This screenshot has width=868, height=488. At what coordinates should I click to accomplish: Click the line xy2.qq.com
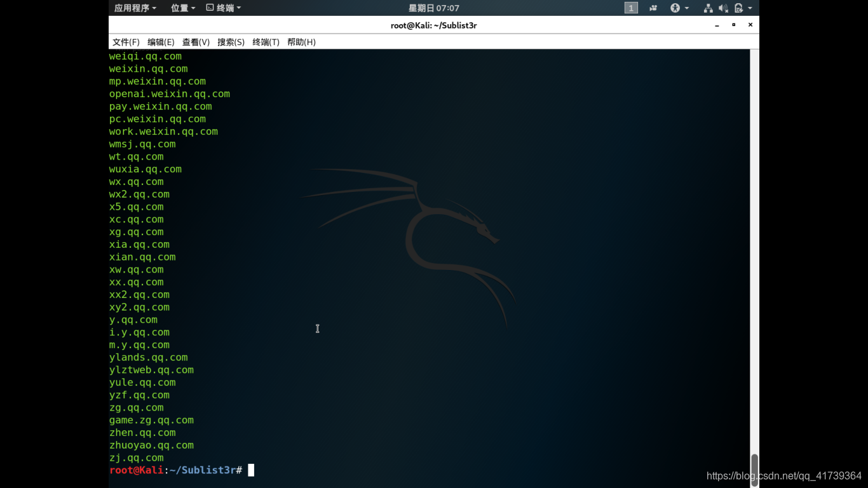(x=139, y=307)
